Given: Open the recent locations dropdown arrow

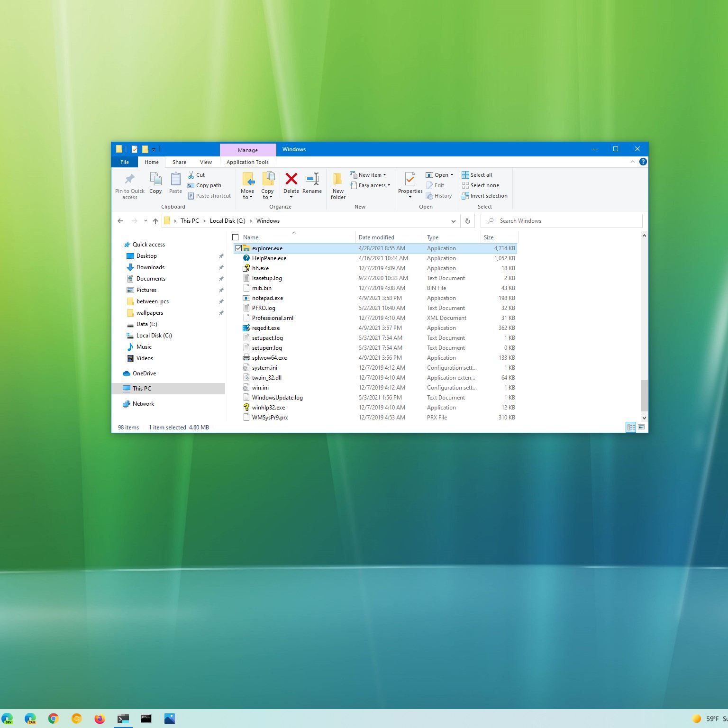Looking at the screenshot, I should 146,221.
